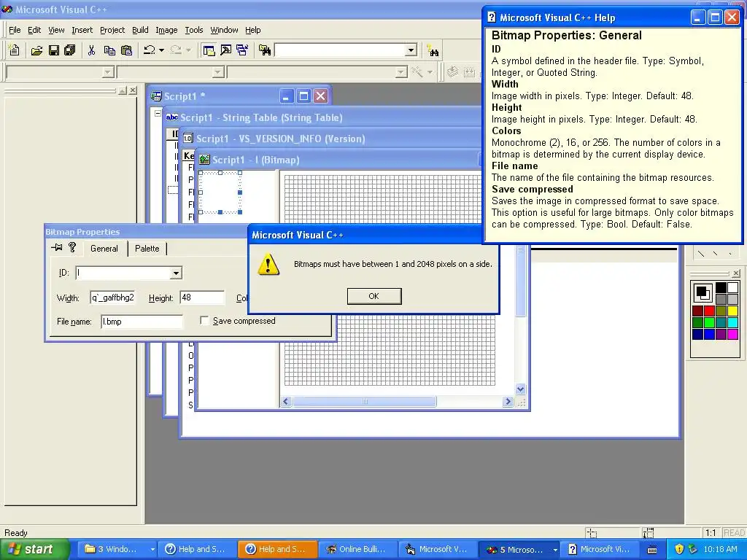Image resolution: width=747 pixels, height=560 pixels.
Task: Toggle the Save compressed checkbox
Action: [x=204, y=321]
